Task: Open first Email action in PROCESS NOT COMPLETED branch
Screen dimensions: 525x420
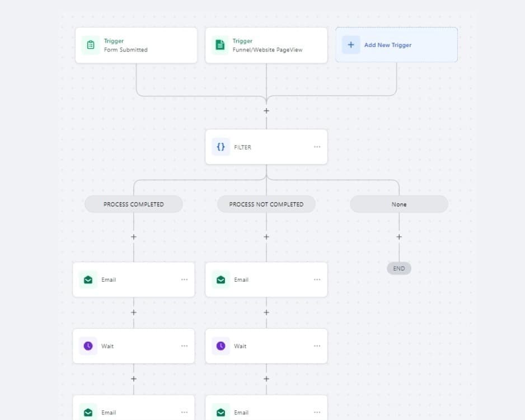Action: point(266,279)
